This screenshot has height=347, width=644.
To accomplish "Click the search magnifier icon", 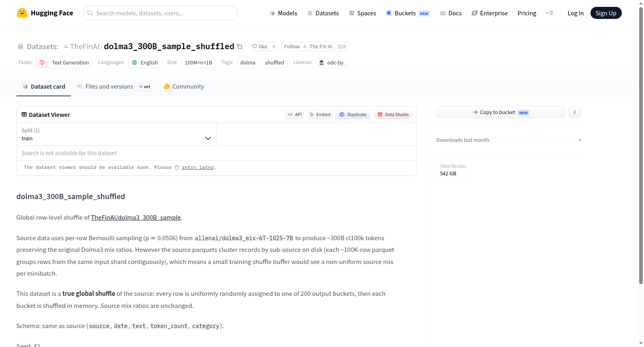I will pos(90,13).
